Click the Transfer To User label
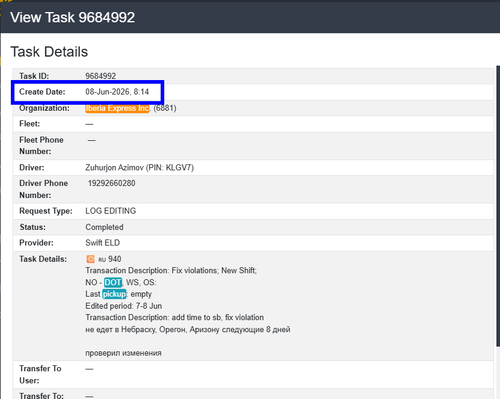This screenshot has height=399, width=500. click(40, 374)
